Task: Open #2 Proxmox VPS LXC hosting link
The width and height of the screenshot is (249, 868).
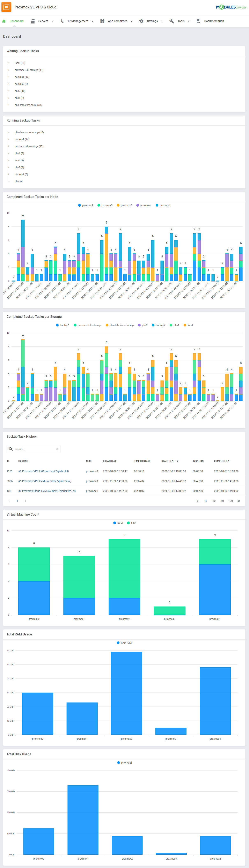Action: pyautogui.click(x=43, y=471)
